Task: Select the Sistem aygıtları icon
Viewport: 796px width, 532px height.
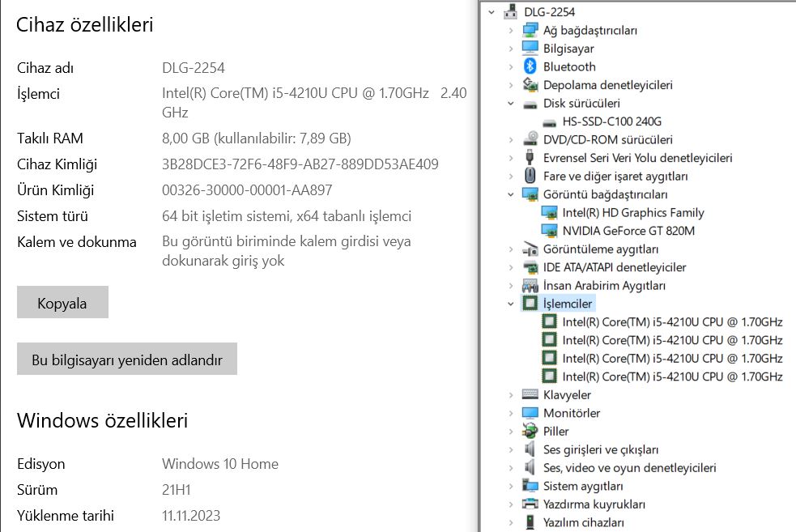Action: pyautogui.click(x=530, y=486)
